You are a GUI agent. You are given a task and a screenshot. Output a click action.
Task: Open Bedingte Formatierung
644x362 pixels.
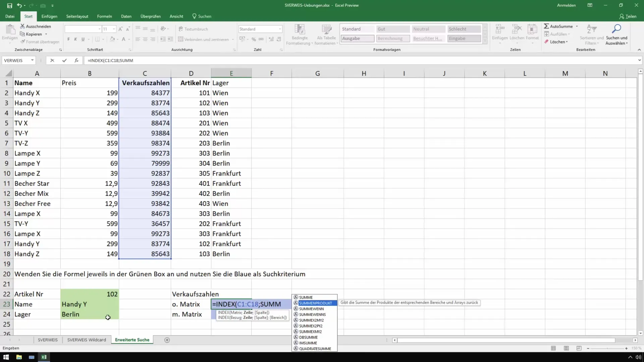coord(300,35)
